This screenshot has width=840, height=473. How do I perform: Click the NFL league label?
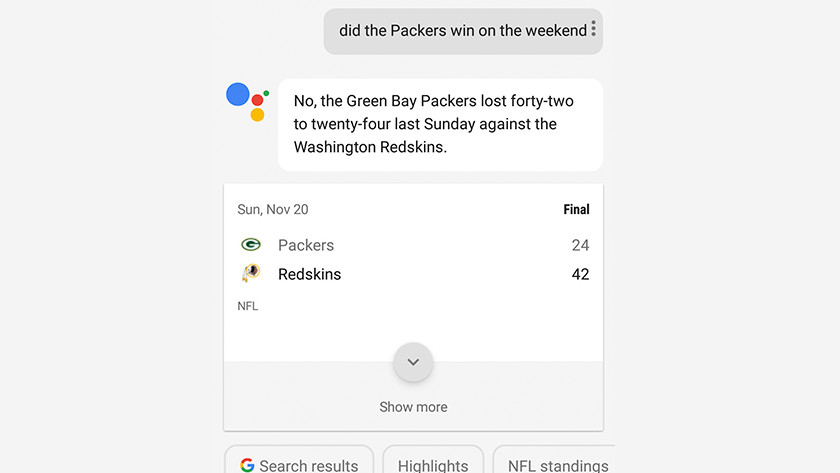coord(248,306)
